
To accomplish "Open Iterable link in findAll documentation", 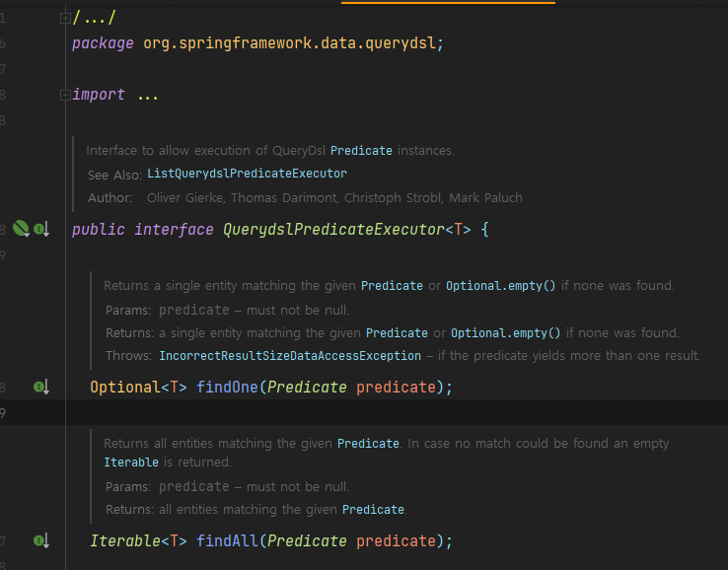I will 131,463.
